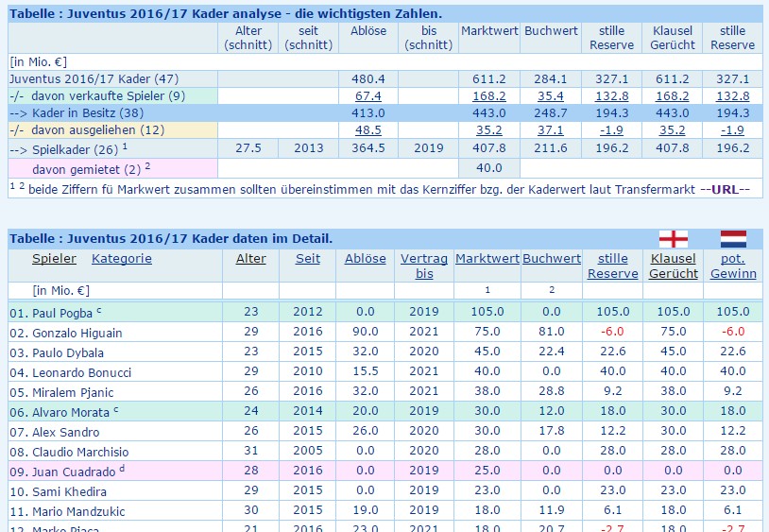Click Marchisio's 2005 Seit value
This screenshot has width=769, height=532.
click(308, 451)
